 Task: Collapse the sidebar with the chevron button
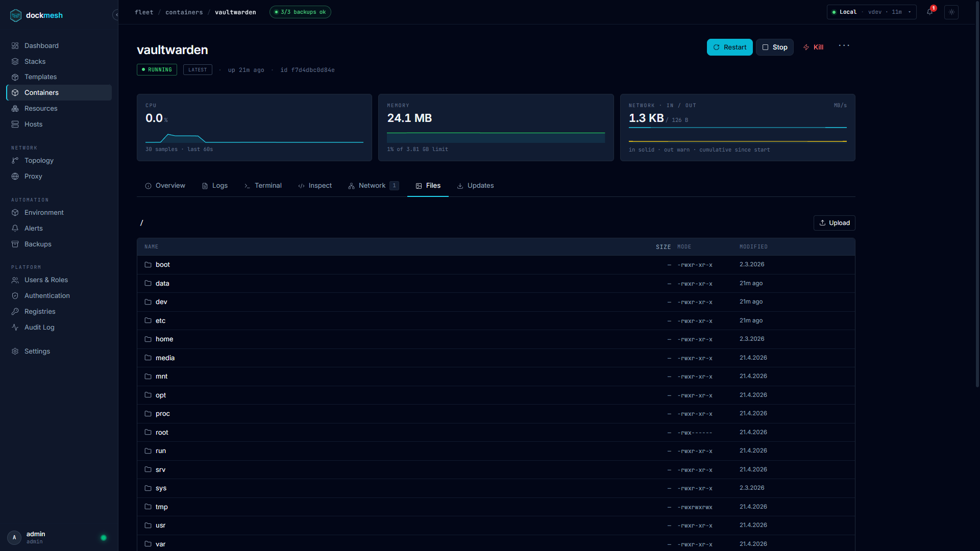coord(116,15)
